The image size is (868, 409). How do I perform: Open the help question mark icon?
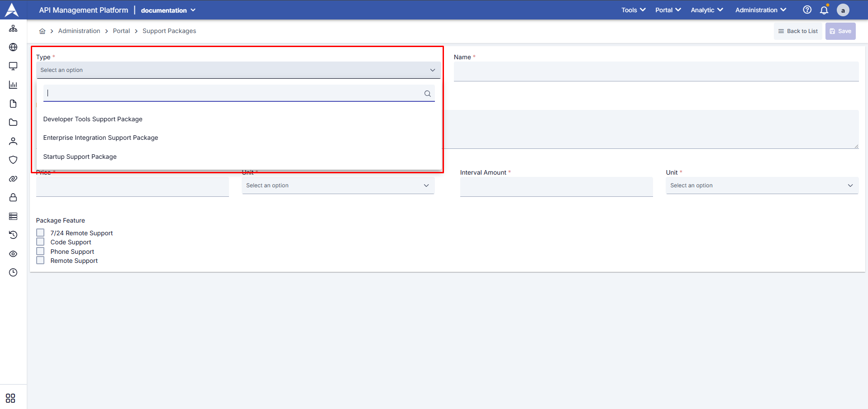[807, 10]
